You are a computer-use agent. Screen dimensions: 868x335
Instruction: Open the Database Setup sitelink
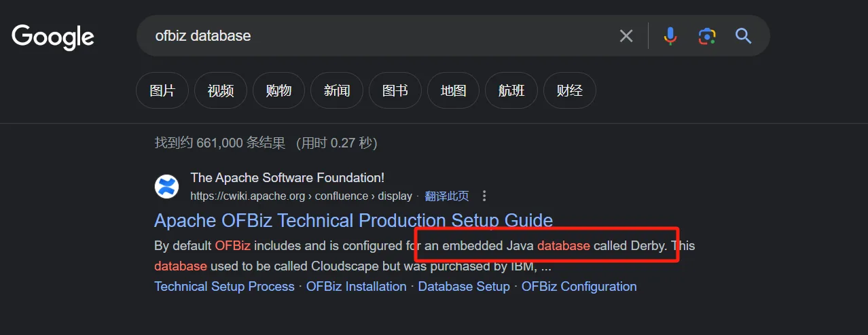coord(464,286)
